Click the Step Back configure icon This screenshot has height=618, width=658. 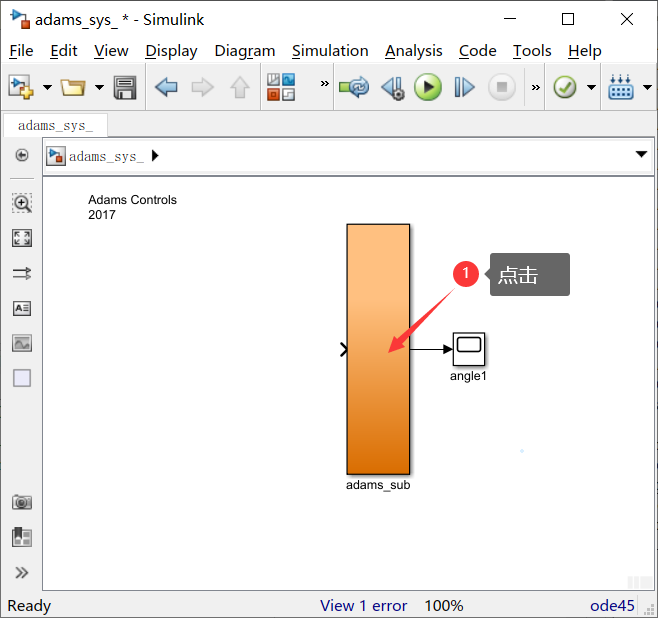[x=393, y=88]
